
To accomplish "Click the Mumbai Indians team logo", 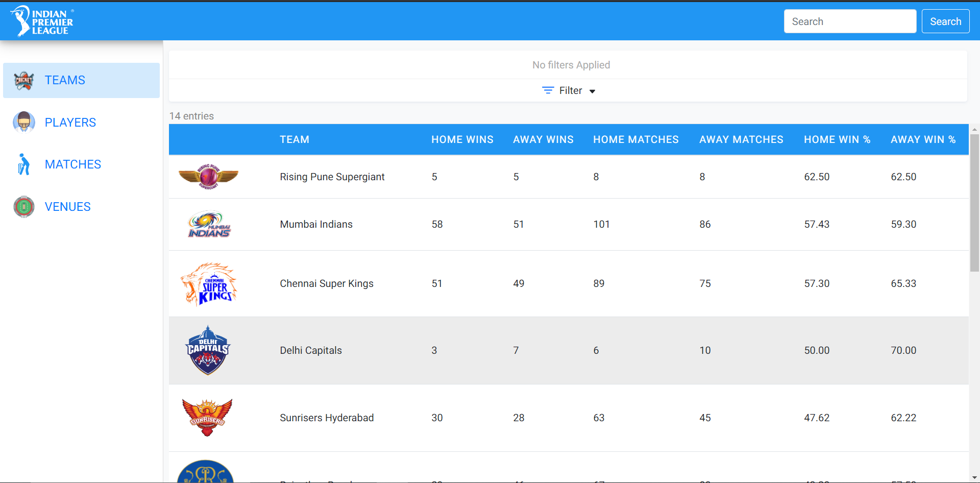I will click(x=209, y=224).
